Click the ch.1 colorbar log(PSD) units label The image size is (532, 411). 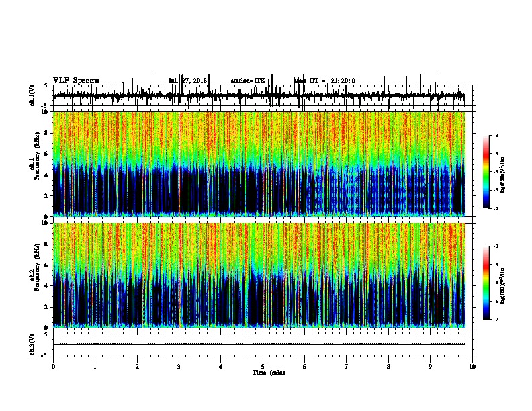pos(503,175)
